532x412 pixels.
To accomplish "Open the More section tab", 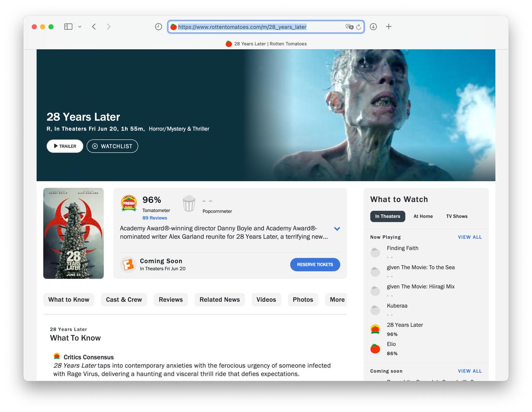I will coord(337,299).
